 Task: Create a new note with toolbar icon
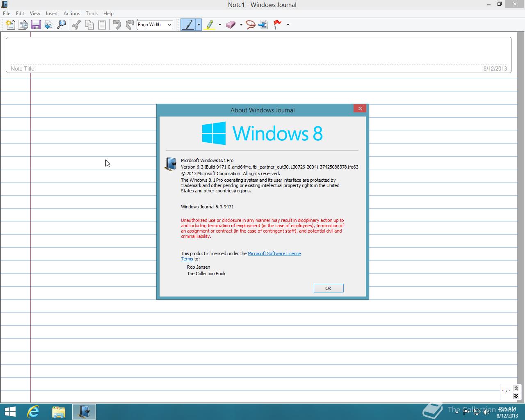click(11, 25)
